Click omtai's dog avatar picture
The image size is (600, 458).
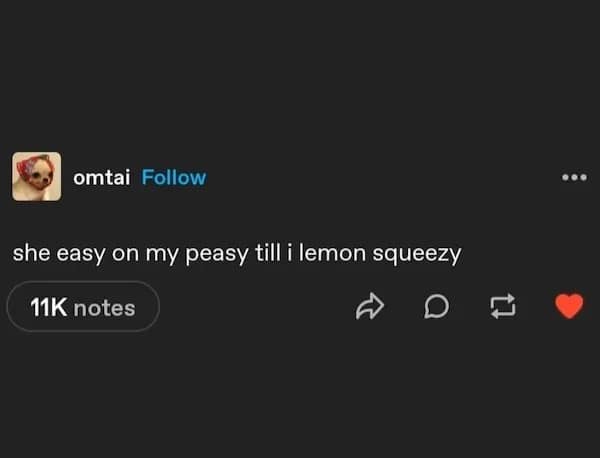tap(37, 177)
